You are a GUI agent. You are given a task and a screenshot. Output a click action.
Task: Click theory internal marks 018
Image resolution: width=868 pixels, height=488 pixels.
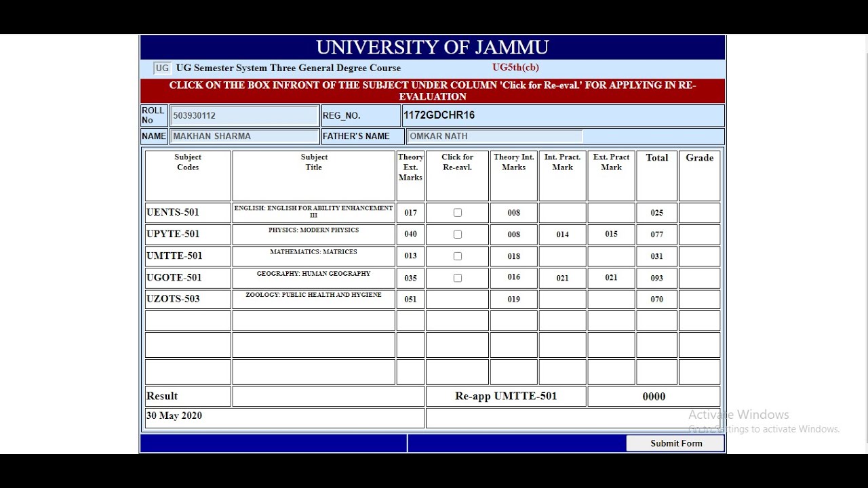click(513, 256)
